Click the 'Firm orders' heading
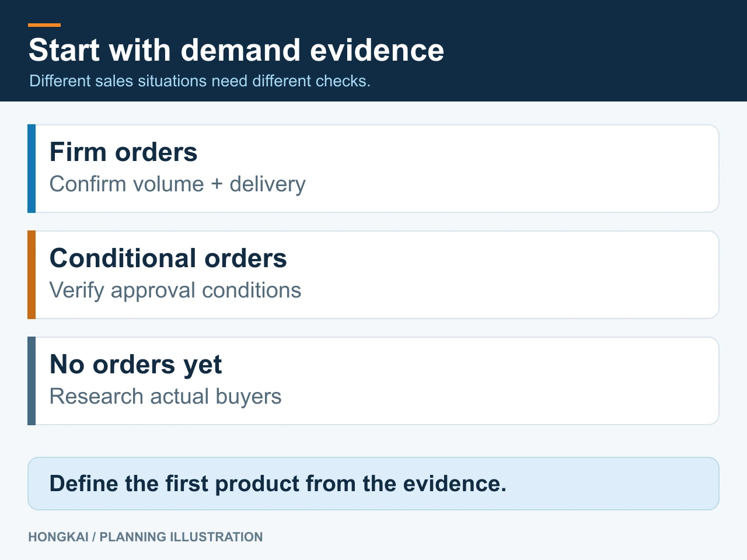 (x=124, y=152)
